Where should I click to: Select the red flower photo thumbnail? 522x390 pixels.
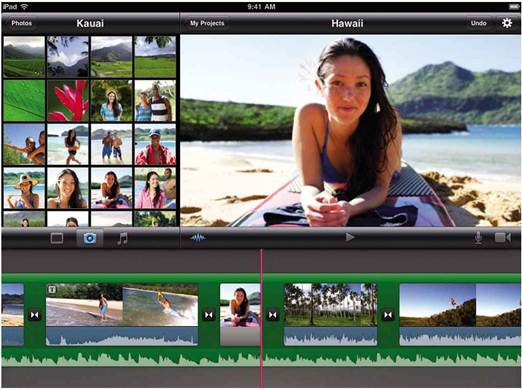[x=68, y=101]
